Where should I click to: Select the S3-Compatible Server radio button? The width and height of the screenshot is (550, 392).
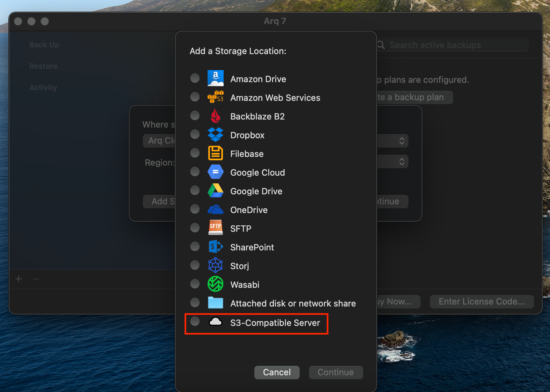pyautogui.click(x=195, y=321)
